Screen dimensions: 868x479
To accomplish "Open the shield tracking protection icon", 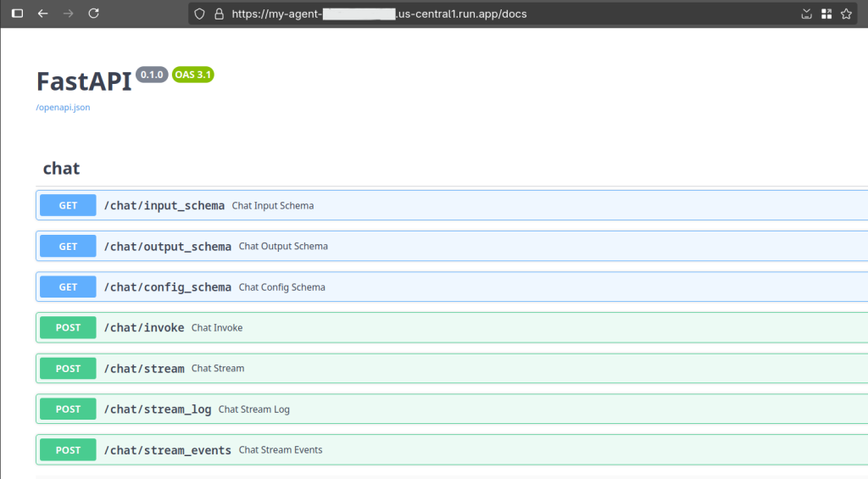I will point(200,14).
